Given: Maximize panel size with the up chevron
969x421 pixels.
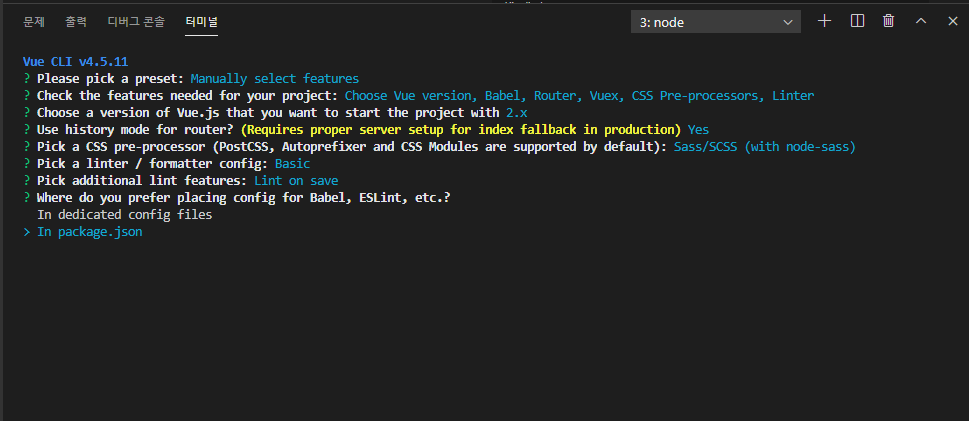Looking at the screenshot, I should coord(921,21).
